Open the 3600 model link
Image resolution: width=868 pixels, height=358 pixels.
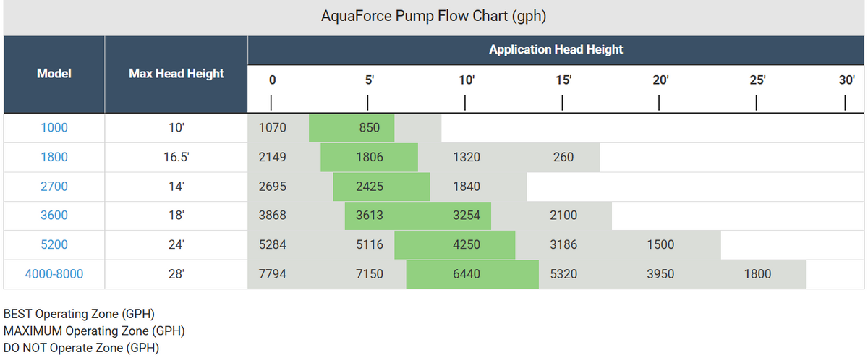click(x=54, y=216)
